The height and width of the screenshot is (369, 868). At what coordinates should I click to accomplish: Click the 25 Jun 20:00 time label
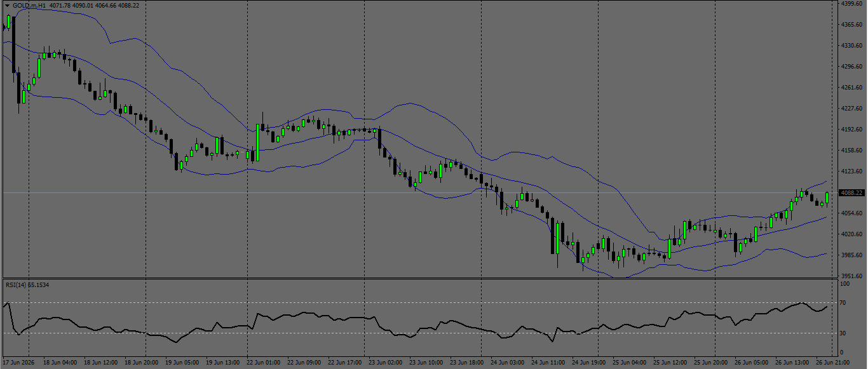pos(711,362)
